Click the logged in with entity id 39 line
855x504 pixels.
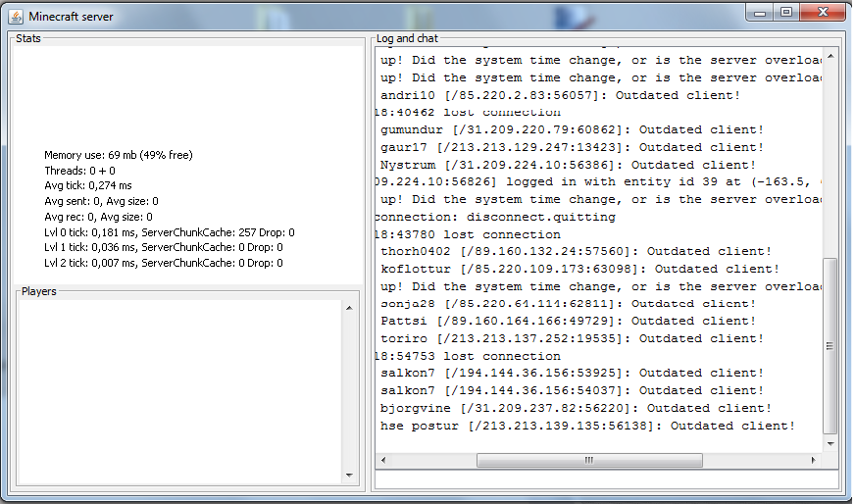point(599,182)
